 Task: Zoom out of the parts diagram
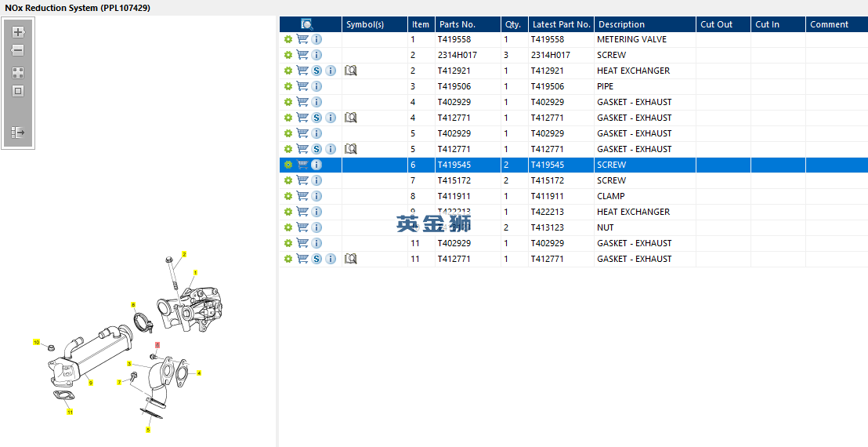[18, 50]
